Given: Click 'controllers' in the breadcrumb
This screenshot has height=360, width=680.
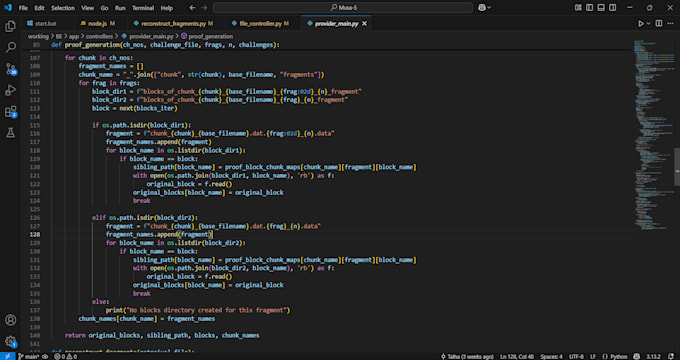Looking at the screenshot, I should coord(99,36).
